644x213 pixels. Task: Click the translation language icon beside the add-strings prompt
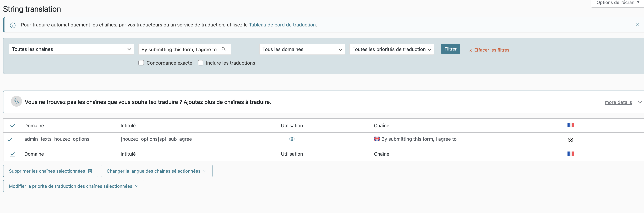tap(17, 101)
